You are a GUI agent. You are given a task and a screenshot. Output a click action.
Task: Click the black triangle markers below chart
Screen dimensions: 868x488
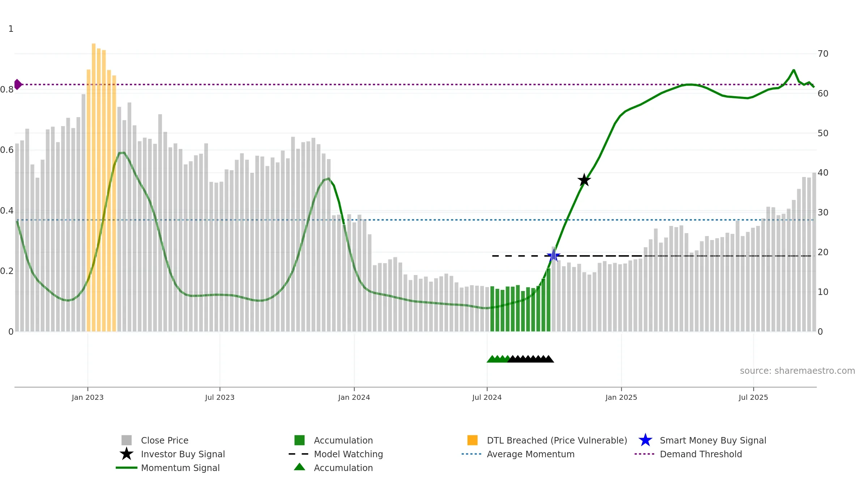click(531, 359)
